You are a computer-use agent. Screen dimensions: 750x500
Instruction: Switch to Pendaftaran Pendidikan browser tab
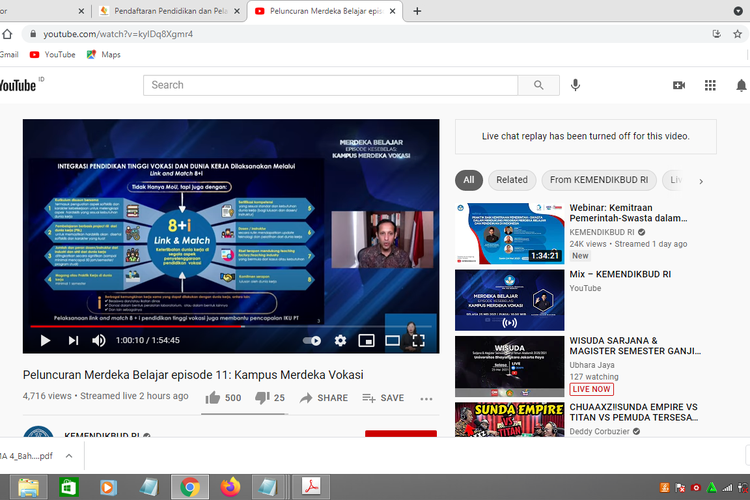coord(166,11)
